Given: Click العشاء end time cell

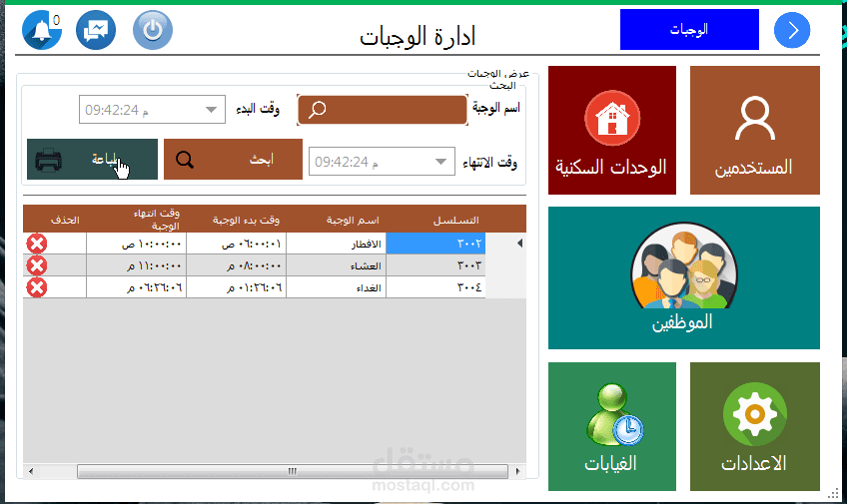Looking at the screenshot, I should click(x=136, y=266).
